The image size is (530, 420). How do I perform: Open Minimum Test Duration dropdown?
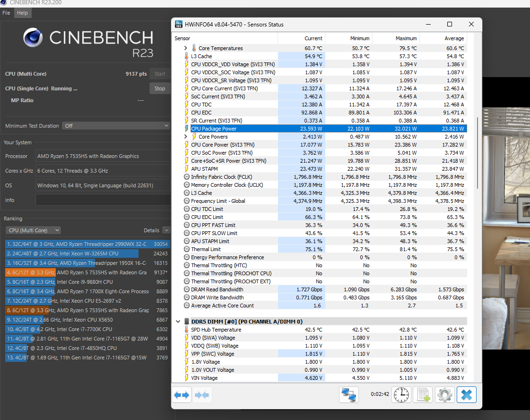click(116, 126)
